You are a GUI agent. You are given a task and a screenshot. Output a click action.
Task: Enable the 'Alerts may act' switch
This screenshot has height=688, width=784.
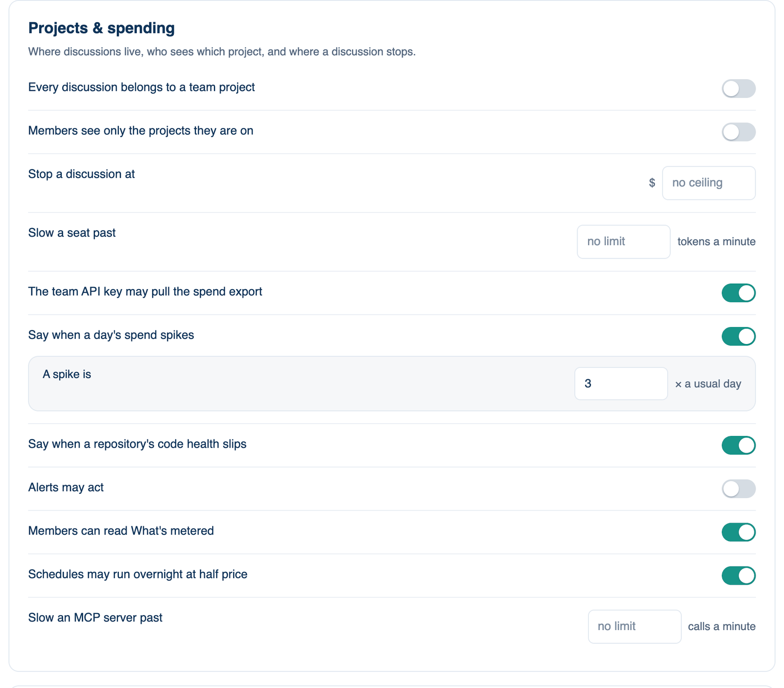click(738, 489)
